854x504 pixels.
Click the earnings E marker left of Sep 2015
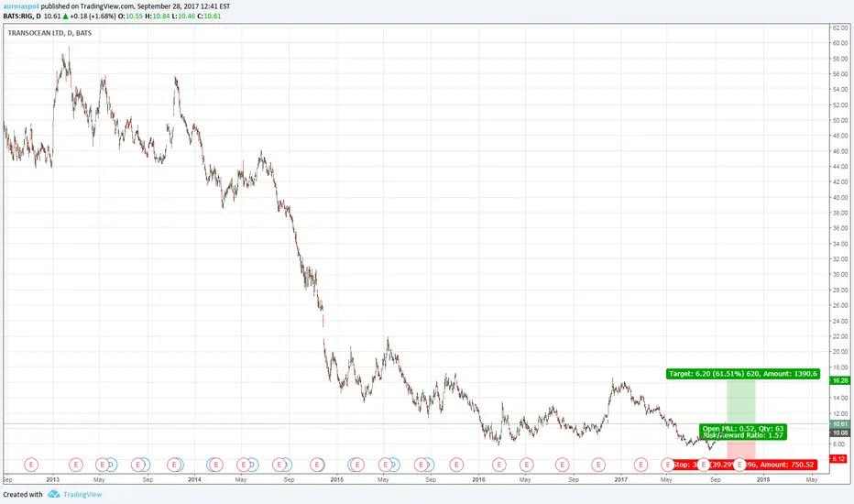421,465
